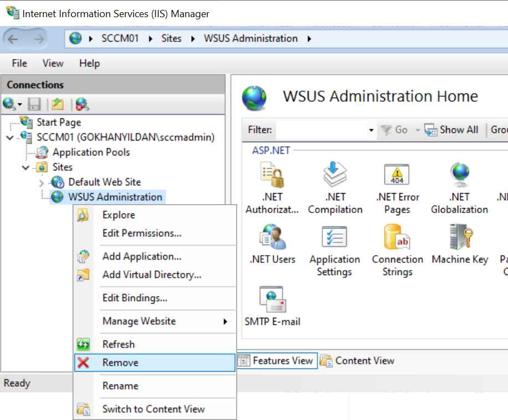Click the Back navigation arrow

13,39
